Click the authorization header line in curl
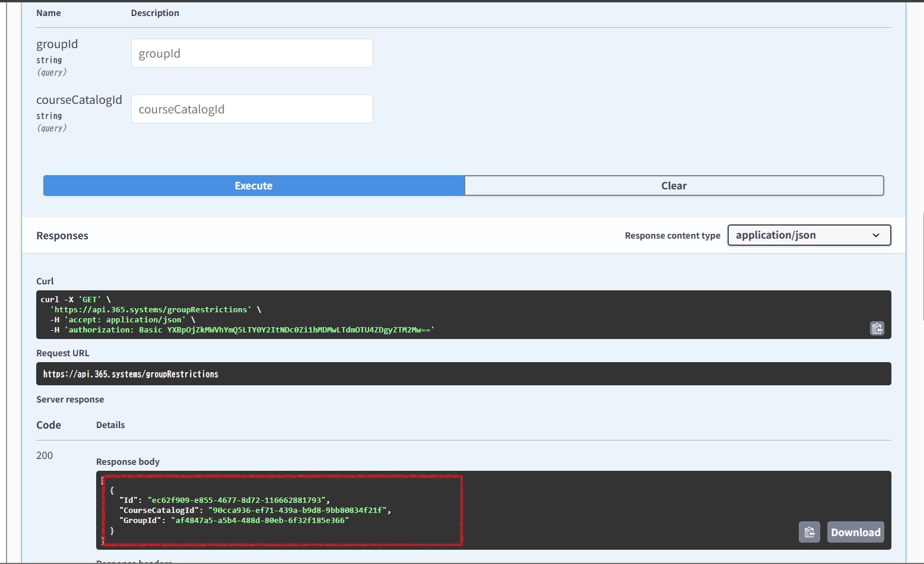Viewport: 924px width, 564px height. click(242, 329)
